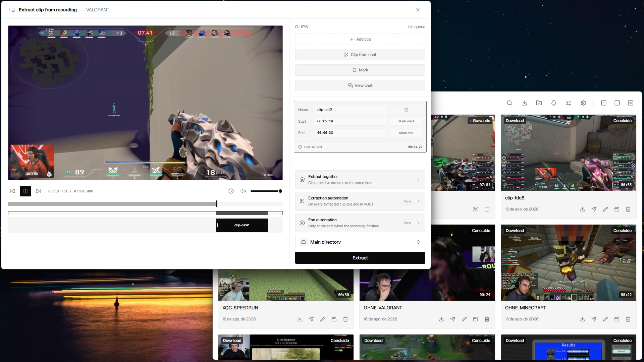Click scissors icon on recording card
This screenshot has height=362, width=644.
click(476, 209)
